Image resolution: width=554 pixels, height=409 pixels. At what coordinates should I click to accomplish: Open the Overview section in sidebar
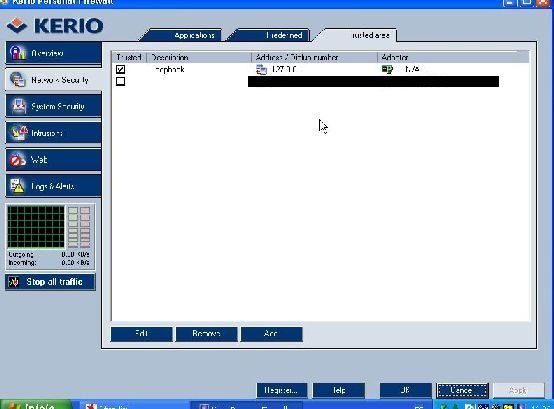[54, 53]
